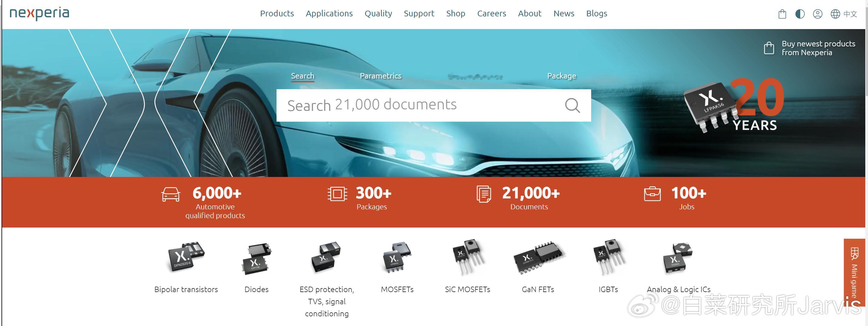Open the Mini game side tab
Screen dimensions: 868x326
[854, 272]
